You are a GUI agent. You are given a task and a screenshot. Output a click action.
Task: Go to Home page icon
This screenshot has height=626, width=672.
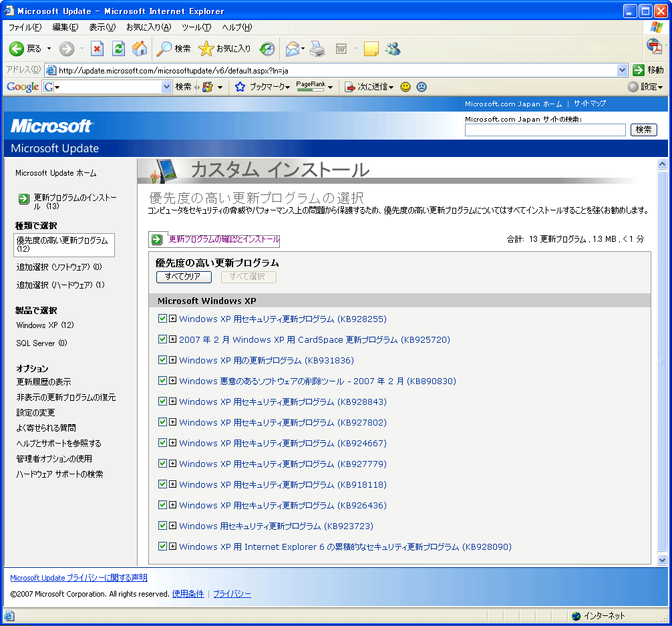[140, 49]
